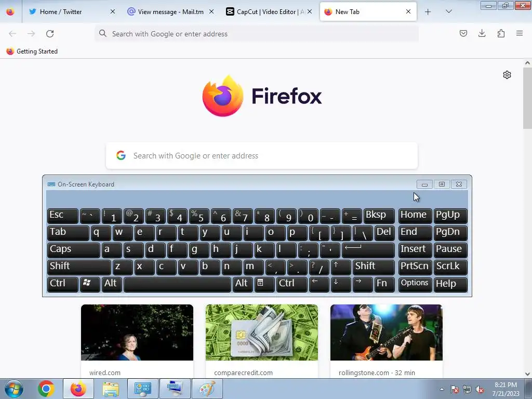Open Windows Explorer from the taskbar
Viewport: 532px width, 399px height.
tap(110, 389)
